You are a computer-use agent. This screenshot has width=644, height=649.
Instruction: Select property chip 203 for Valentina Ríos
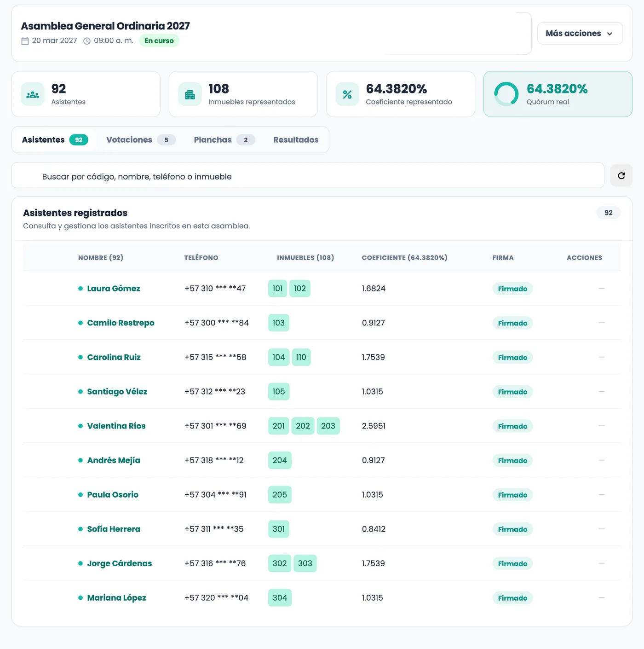click(x=328, y=426)
